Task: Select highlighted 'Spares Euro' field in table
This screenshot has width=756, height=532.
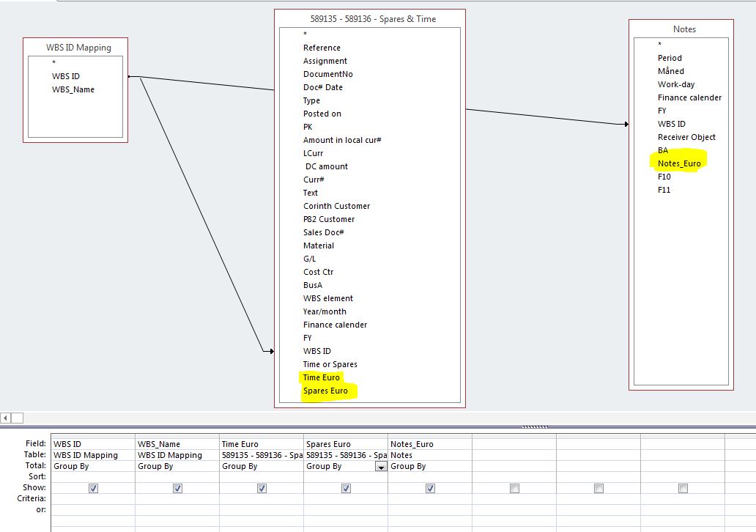Action: pyautogui.click(x=325, y=391)
